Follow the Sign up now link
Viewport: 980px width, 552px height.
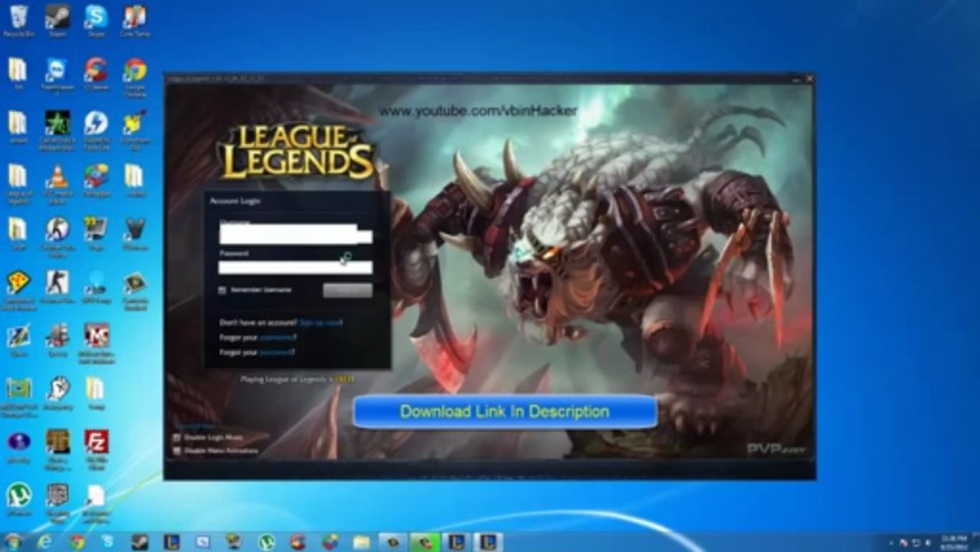(320, 323)
